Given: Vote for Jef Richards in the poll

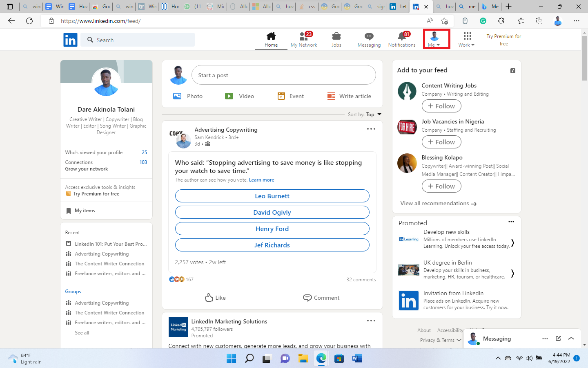Looking at the screenshot, I should 272,245.
